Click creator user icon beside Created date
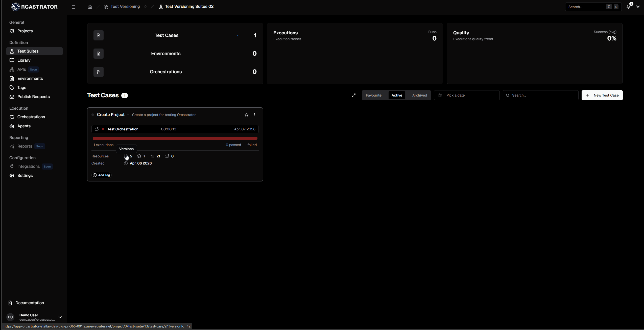Image resolution: width=644 pixels, height=330 pixels. pyautogui.click(x=126, y=163)
